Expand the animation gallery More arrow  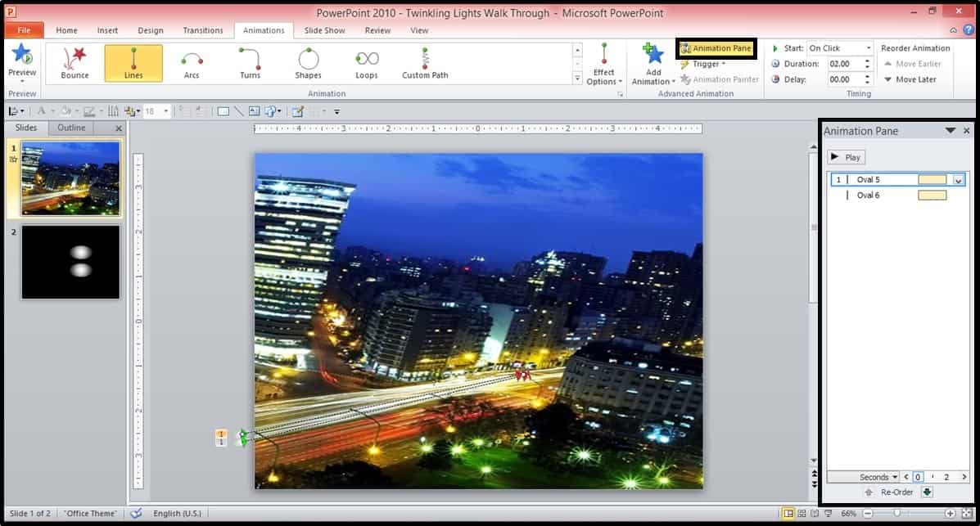click(x=577, y=79)
